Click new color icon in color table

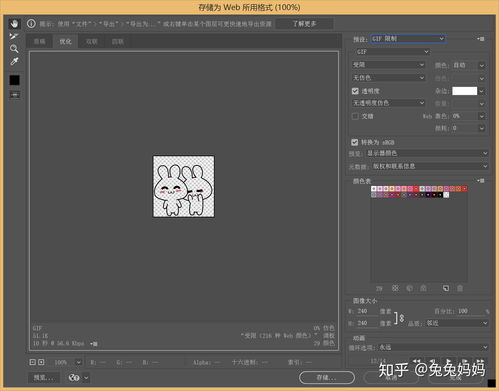[446, 288]
